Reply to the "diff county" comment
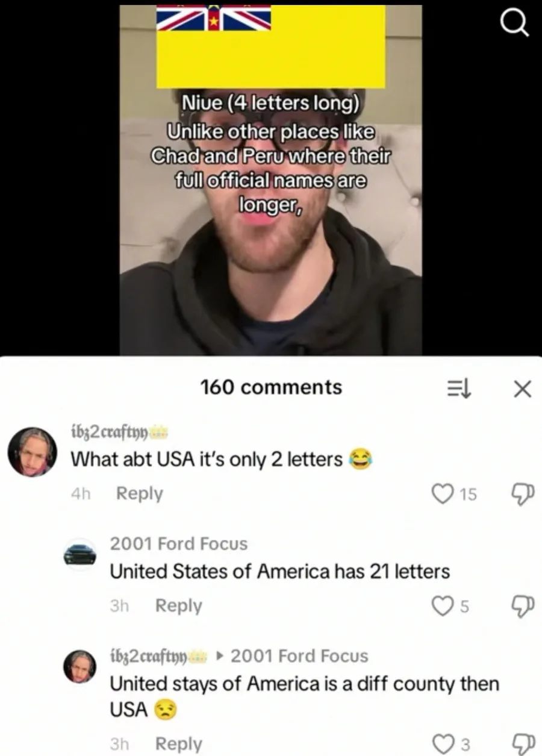The height and width of the screenshot is (756, 542). (178, 744)
